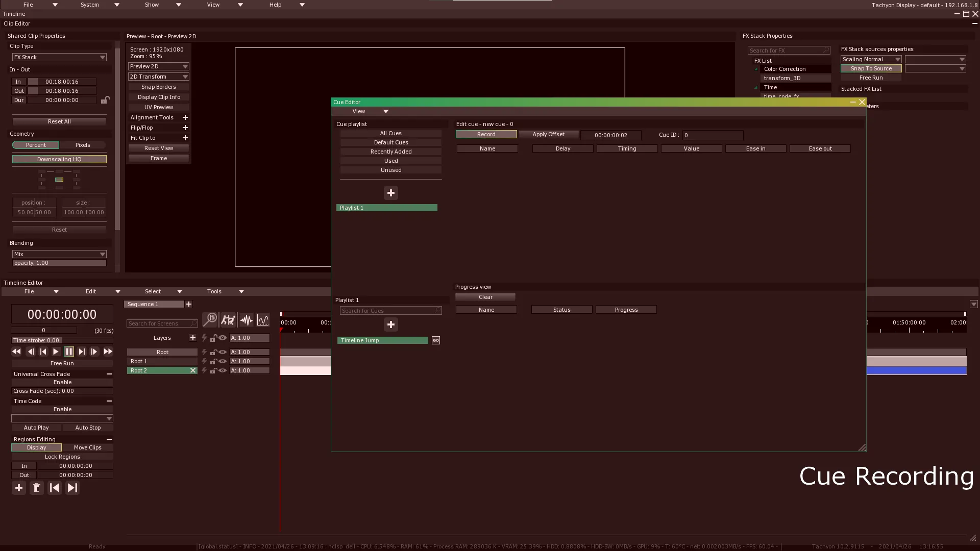
Task: Click the lightning icon on the Root 2 layer
Action: point(204,370)
